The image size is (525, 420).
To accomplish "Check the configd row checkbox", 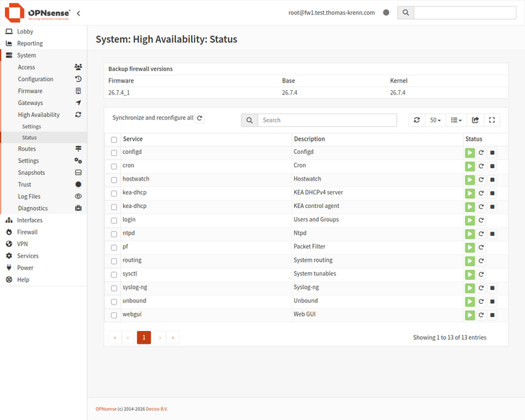I will (x=114, y=153).
